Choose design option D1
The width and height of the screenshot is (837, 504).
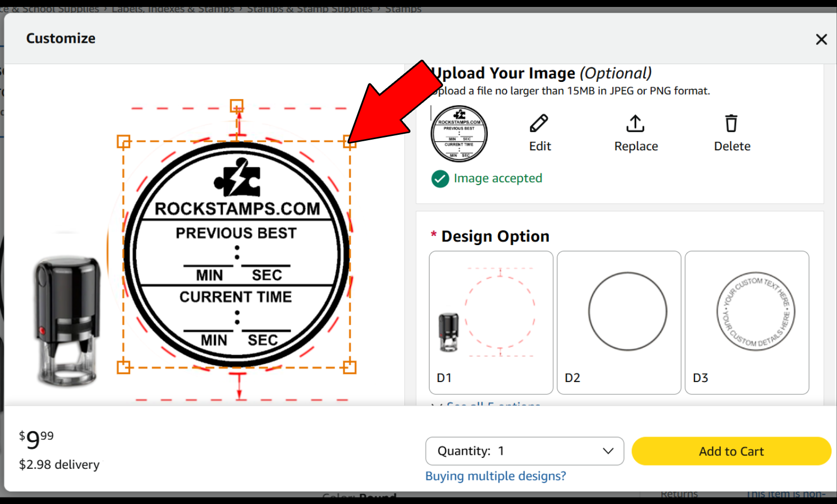[x=491, y=323]
